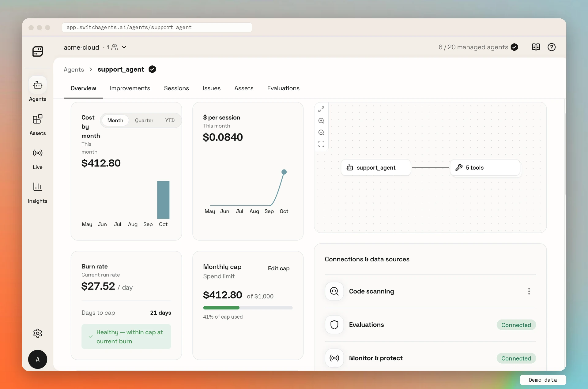Image resolution: width=588 pixels, height=389 pixels.
Task: Click the Demo data label
Action: [x=543, y=380]
